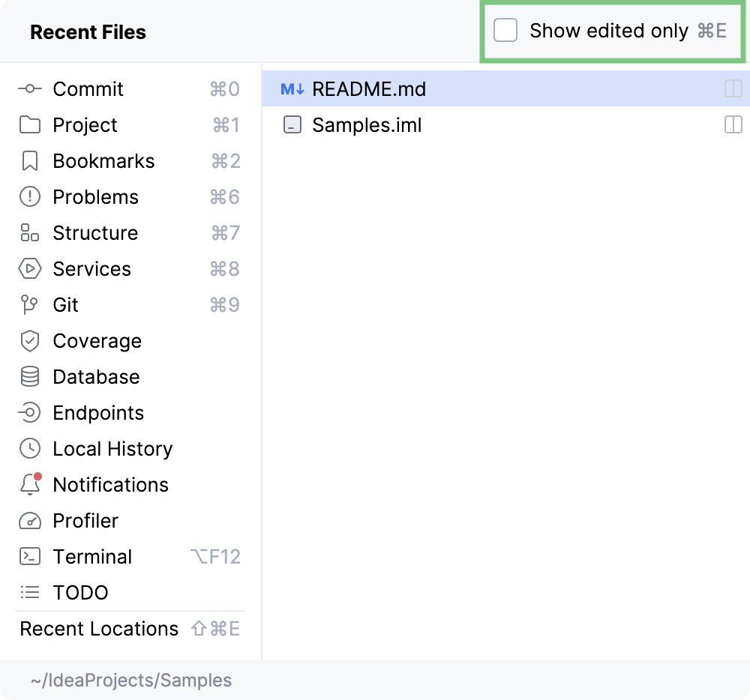Click the Commit tool window icon
Screen dimensions: 750x700
pyautogui.click(x=30, y=89)
